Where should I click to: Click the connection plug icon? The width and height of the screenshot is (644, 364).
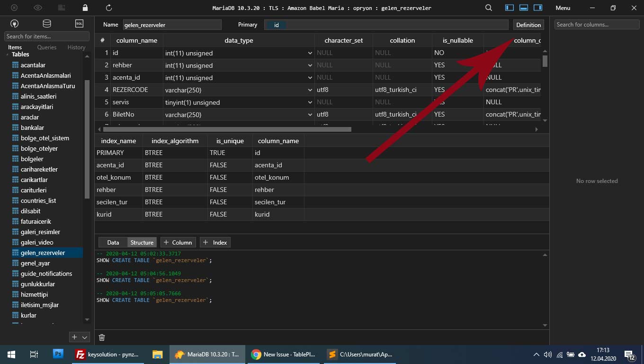coord(14,23)
